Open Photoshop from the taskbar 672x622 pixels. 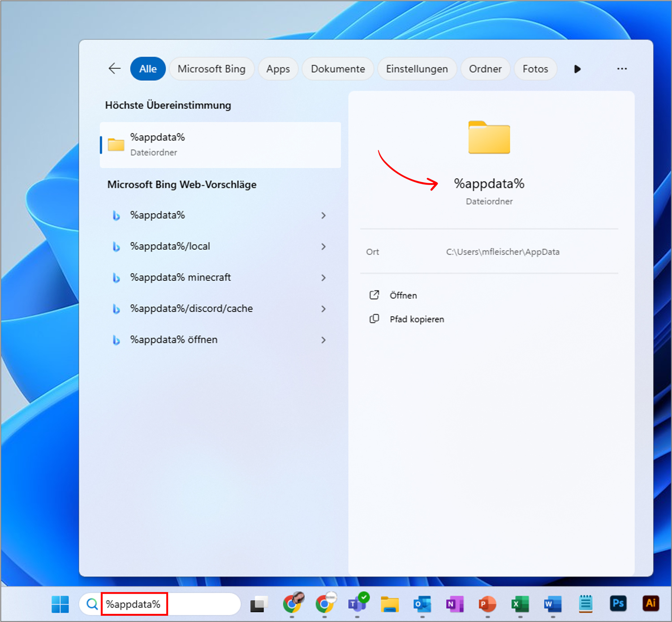[x=618, y=603]
